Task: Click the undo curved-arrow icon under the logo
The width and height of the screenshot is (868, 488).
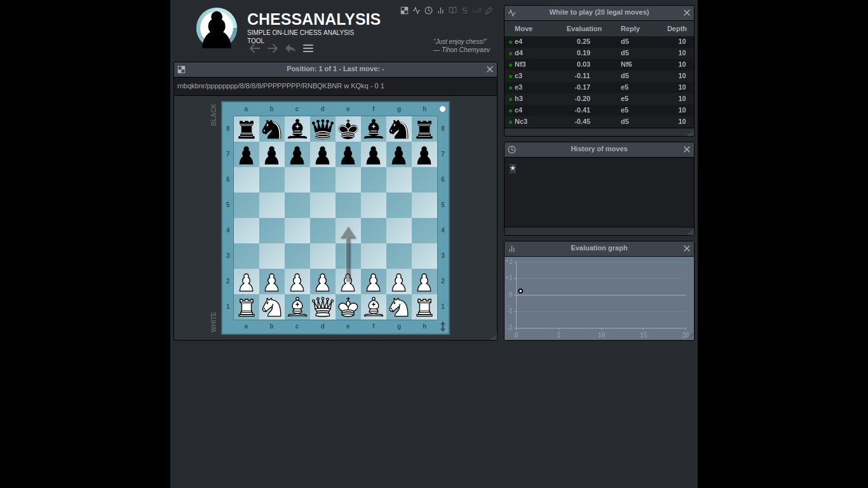Action: point(290,48)
